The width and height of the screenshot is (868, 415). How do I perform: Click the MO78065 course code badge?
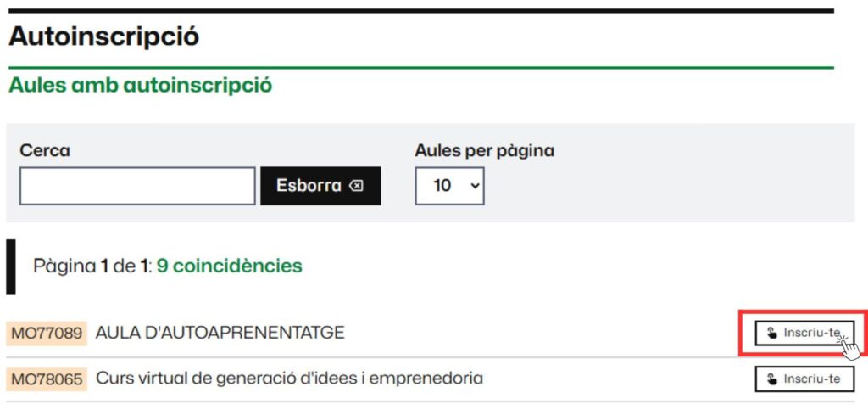click(47, 379)
